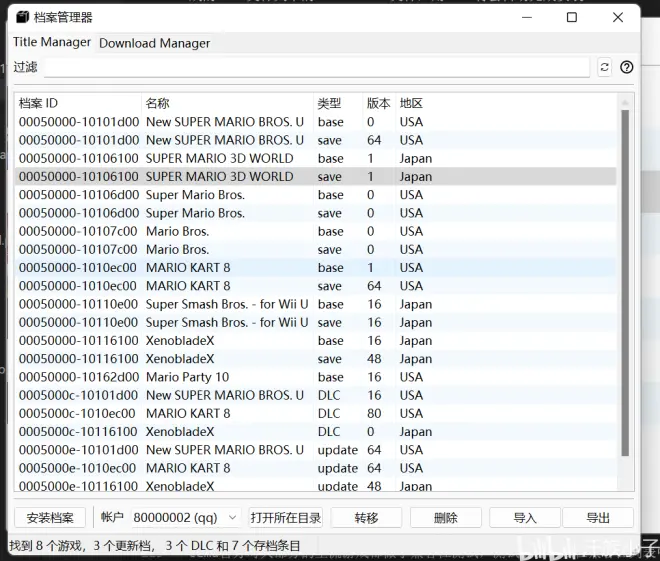Select New SUPER MARIO BROS. U save row
Screen dimensions: 660x561
(x=316, y=140)
